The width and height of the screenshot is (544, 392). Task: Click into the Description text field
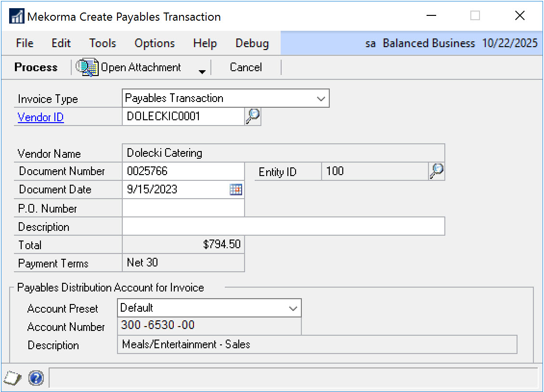(283, 226)
